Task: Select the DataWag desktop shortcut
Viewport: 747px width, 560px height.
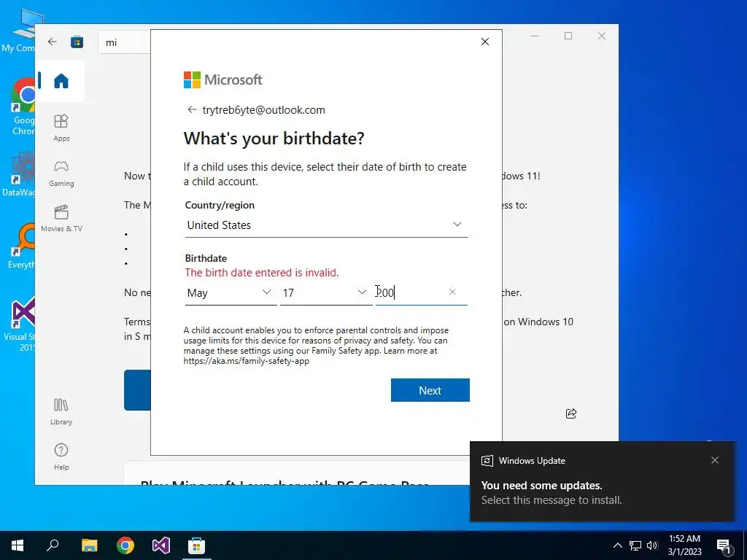Action: tap(19, 174)
